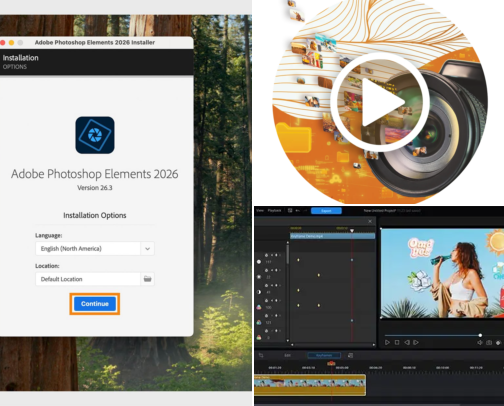
Task: Browse for install location with folder icon
Action: (147, 279)
